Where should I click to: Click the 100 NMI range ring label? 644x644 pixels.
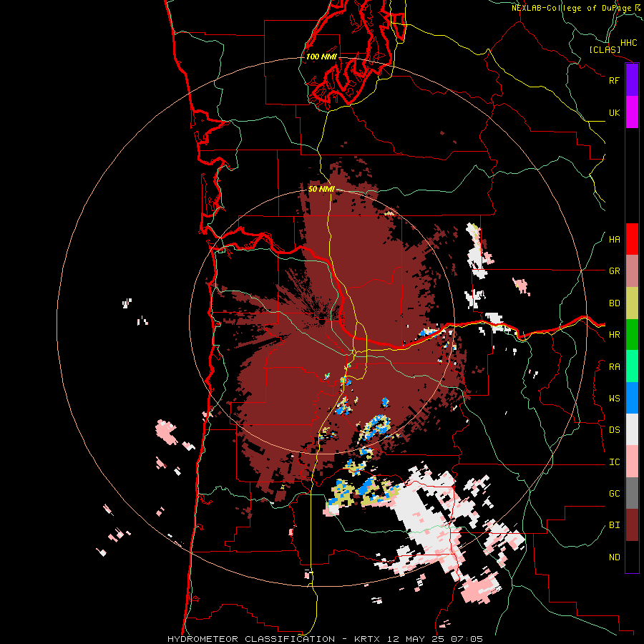click(x=321, y=57)
